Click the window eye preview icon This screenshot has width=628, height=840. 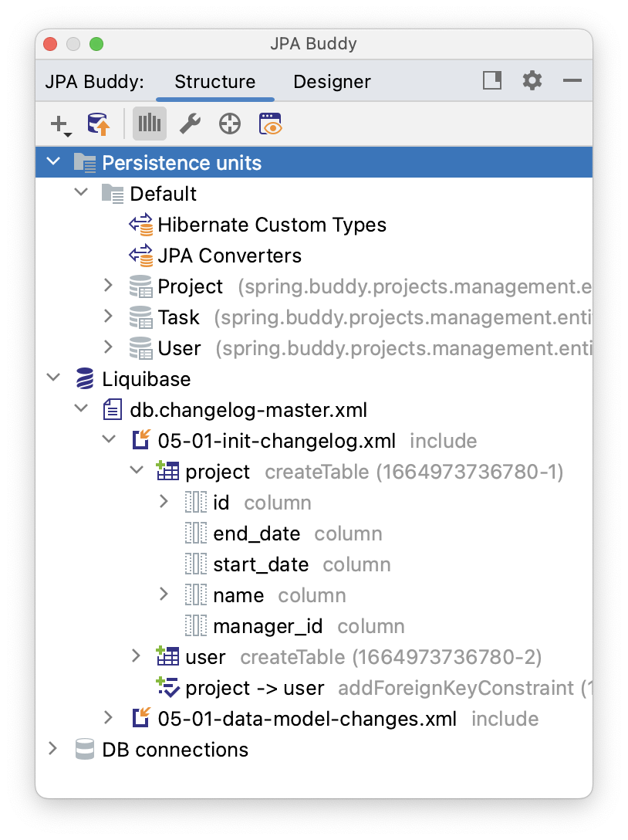point(270,124)
